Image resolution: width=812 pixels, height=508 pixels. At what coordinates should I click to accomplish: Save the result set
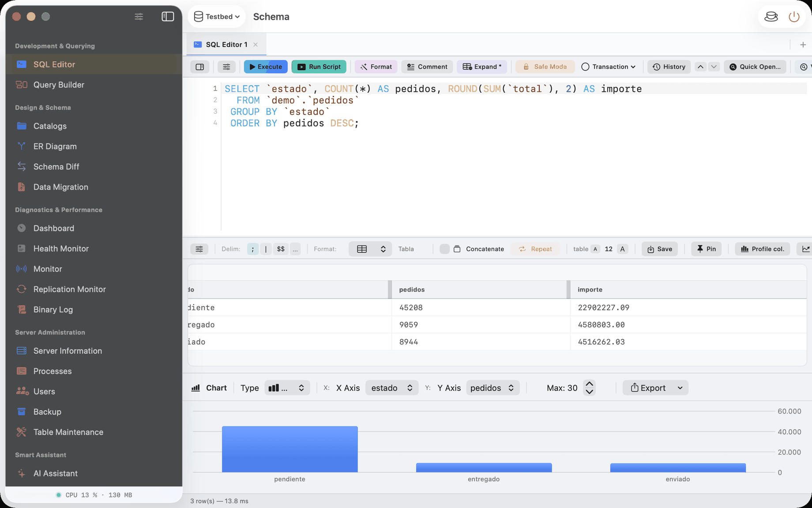660,249
